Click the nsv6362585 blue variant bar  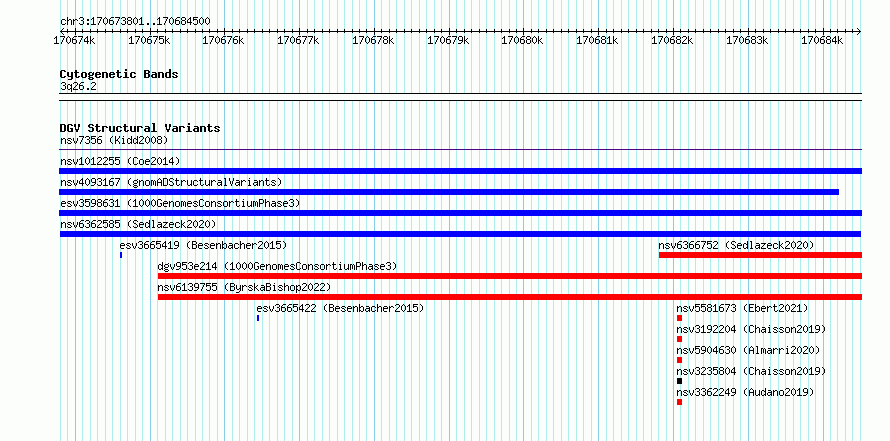pos(460,234)
